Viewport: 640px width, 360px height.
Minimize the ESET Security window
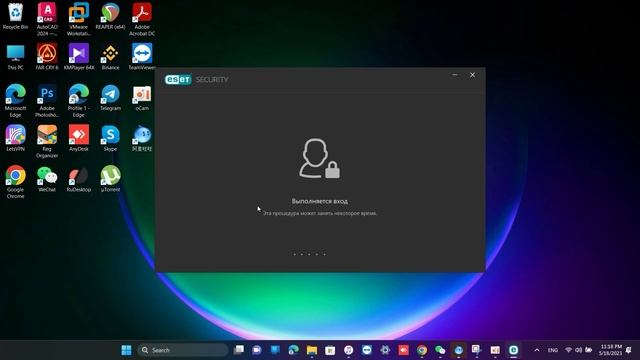tap(455, 75)
